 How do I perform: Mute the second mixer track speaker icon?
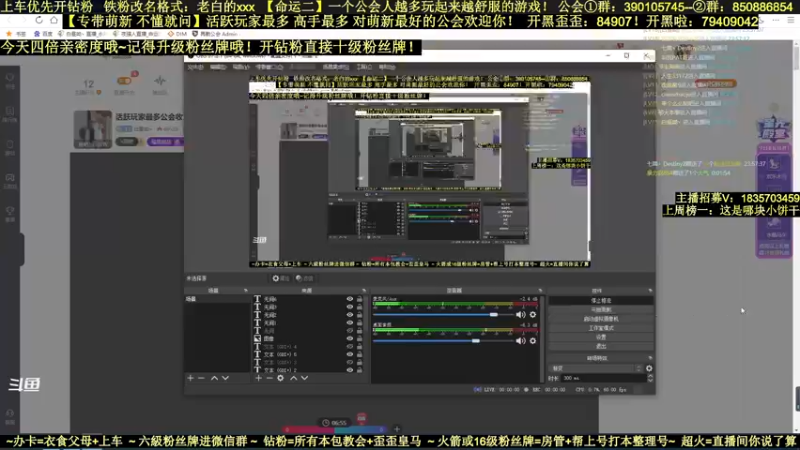tap(520, 341)
